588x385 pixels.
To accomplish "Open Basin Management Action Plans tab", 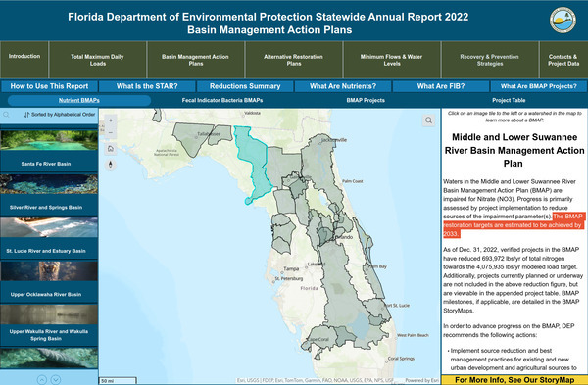I will [196, 60].
